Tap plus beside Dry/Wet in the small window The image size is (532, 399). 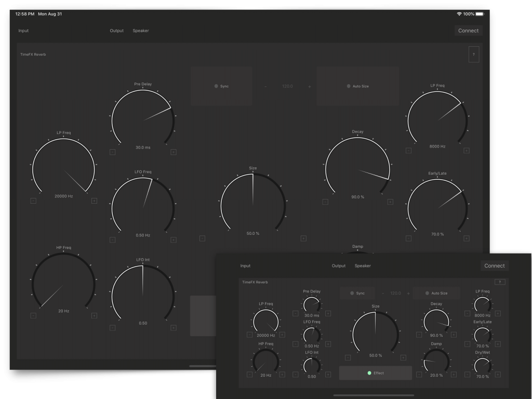[x=498, y=374]
